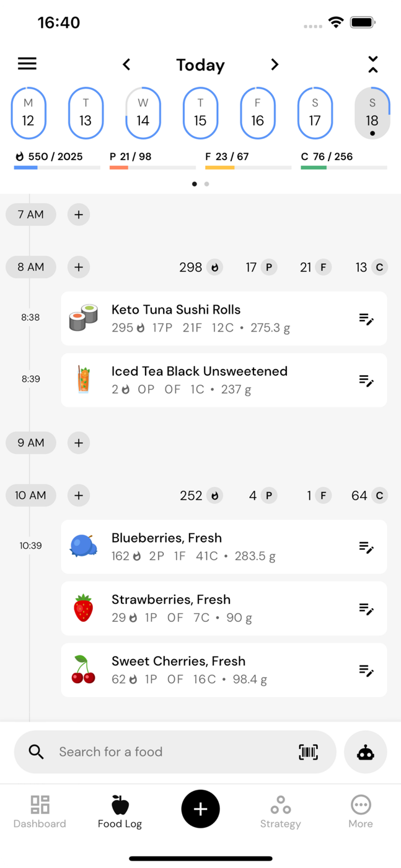Go to the next day

[x=275, y=64]
